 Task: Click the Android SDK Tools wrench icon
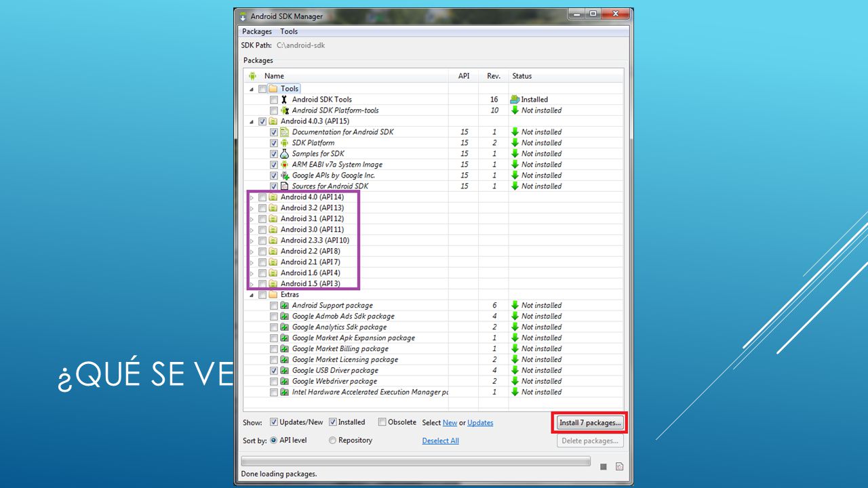[285, 100]
